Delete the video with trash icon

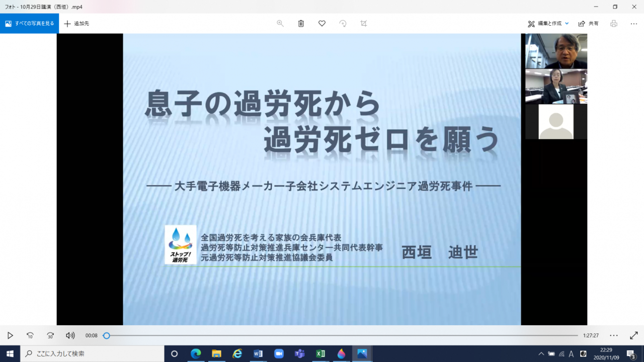301,24
